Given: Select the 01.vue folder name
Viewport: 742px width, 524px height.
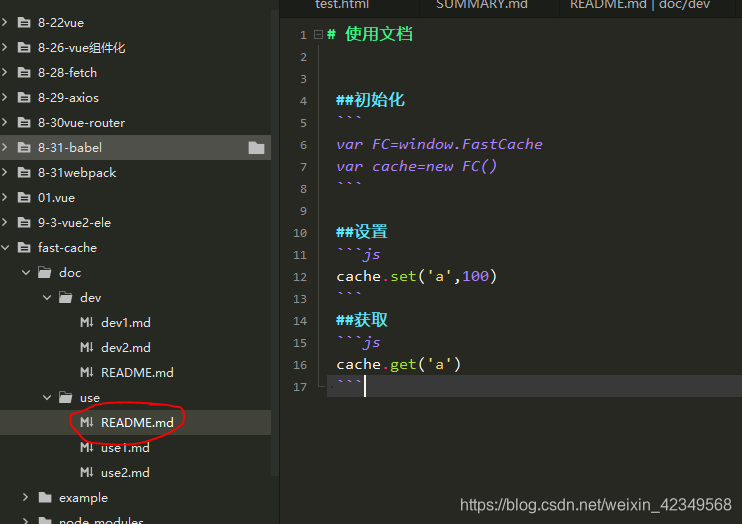Looking at the screenshot, I should (x=56, y=198).
